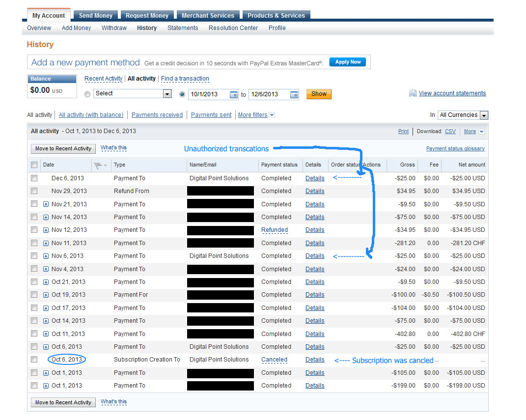Open the Canceled status link
526x420 pixels.
[x=274, y=360]
